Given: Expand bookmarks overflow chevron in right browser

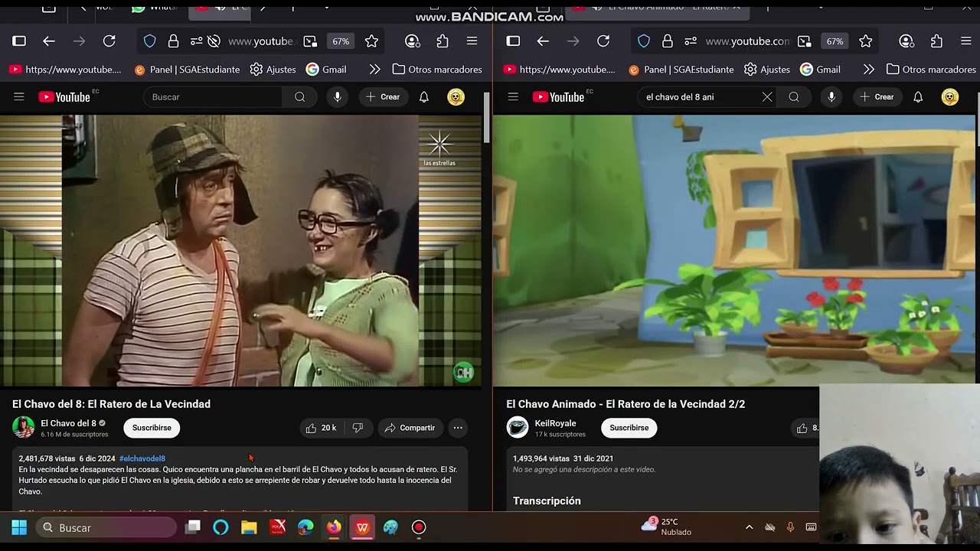Looking at the screenshot, I should 868,70.
